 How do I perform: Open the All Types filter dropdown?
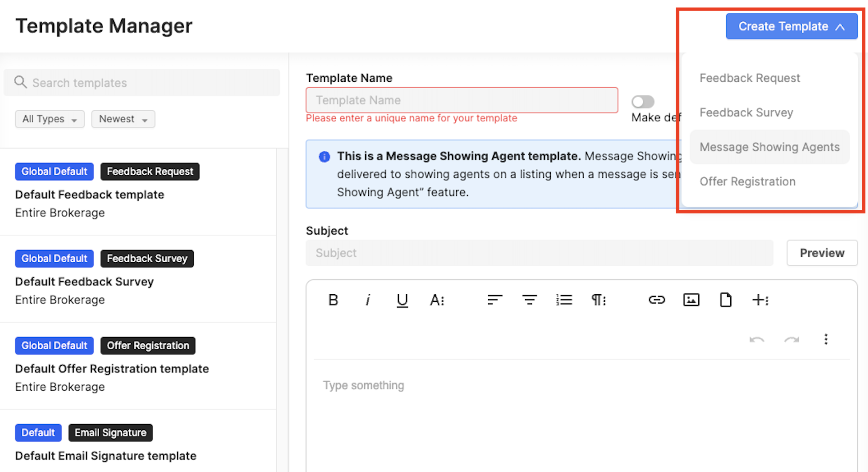50,119
